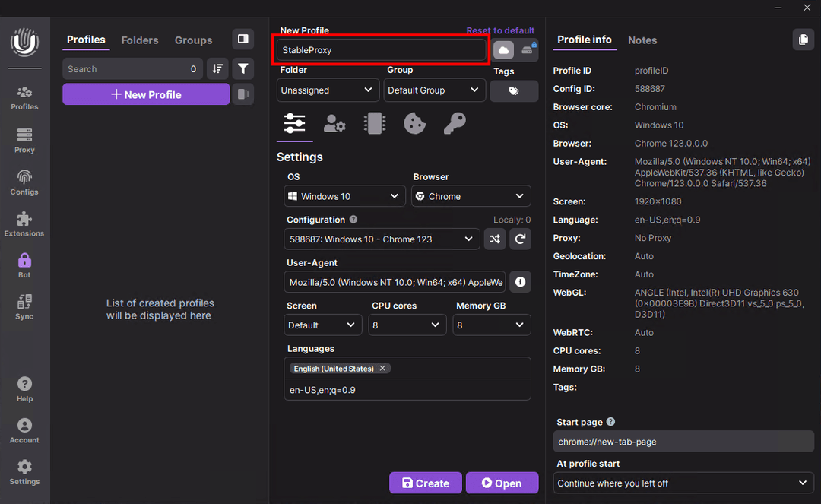Expand the At profile start dropdown
This screenshot has width=821, height=504.
click(x=683, y=483)
